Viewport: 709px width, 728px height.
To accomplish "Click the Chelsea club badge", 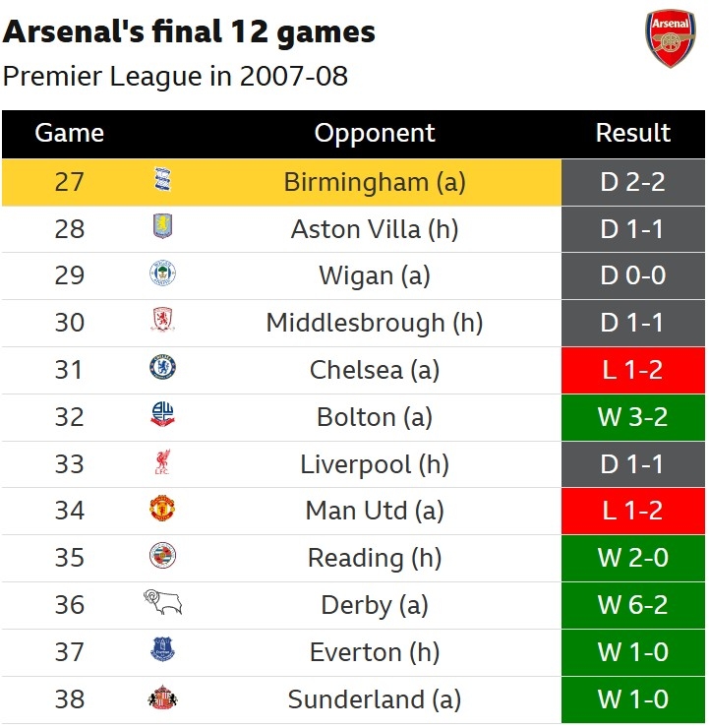I will [162, 369].
